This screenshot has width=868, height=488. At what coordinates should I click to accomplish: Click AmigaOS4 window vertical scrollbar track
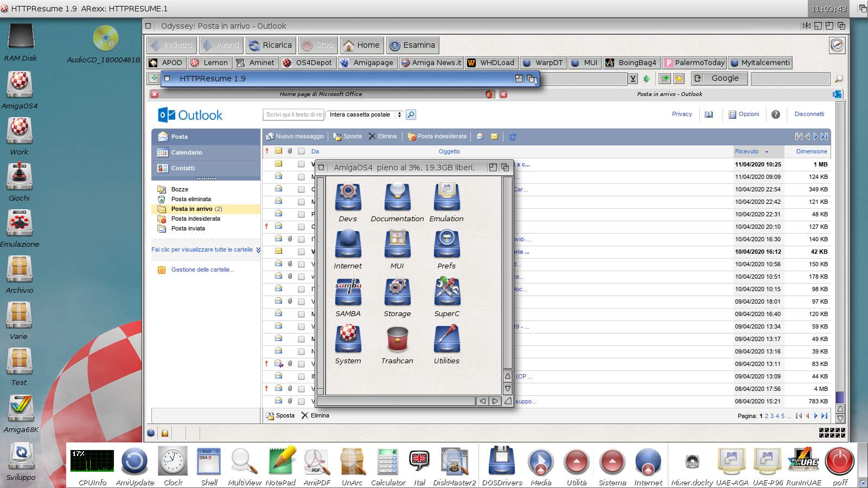(508, 273)
